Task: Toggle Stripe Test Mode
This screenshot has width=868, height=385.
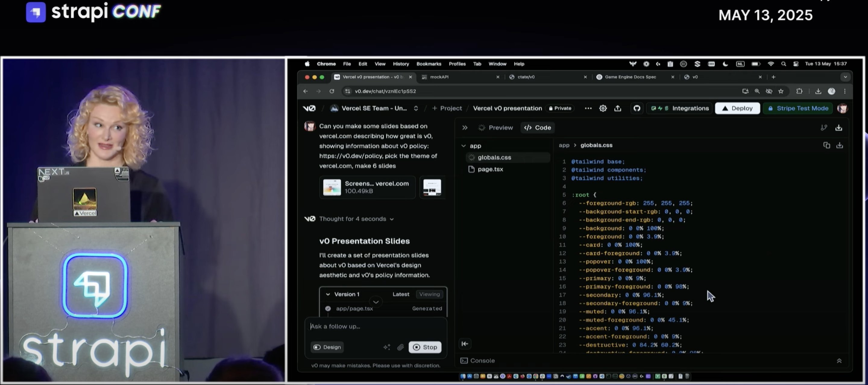Action: click(x=797, y=108)
